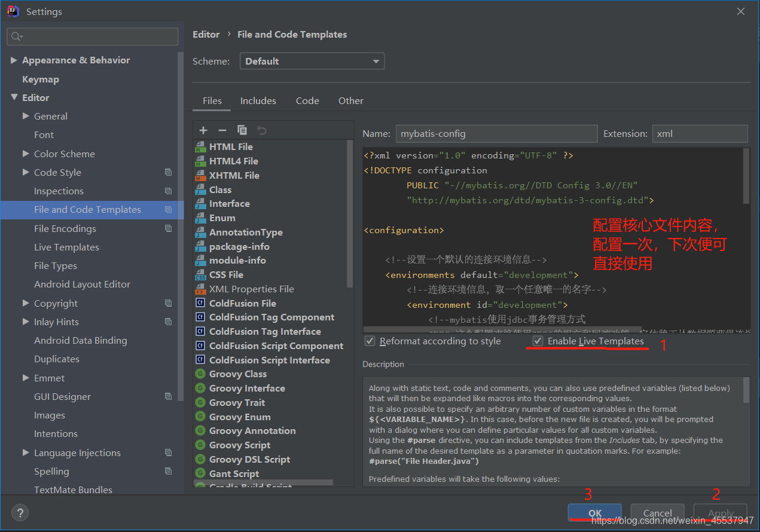Open Android Layout Editor settings
This screenshot has height=532, width=760.
82,284
